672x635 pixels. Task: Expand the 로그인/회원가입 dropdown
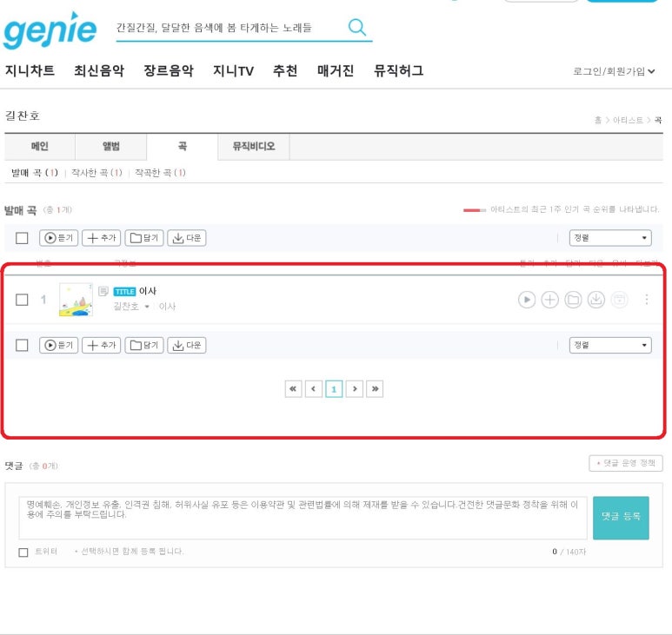click(x=614, y=71)
